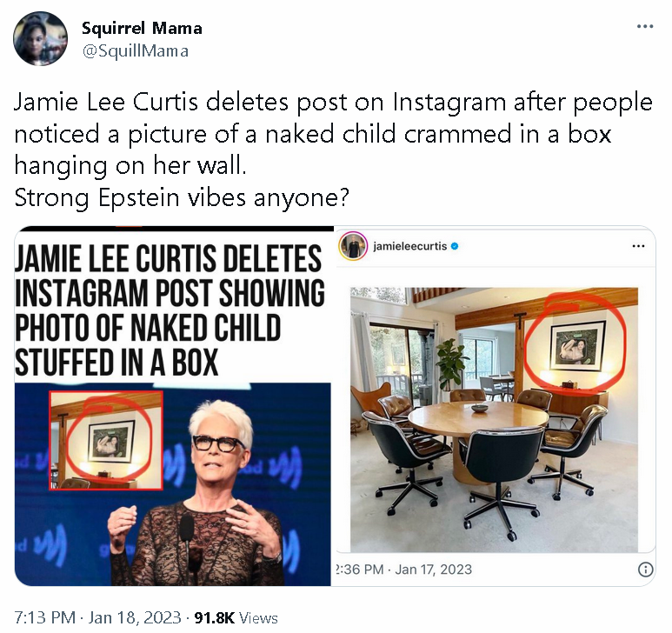672x633 pixels.
Task: Click the headline text 'JAMIE LEE CURTIS DELETES'
Action: coord(168,258)
